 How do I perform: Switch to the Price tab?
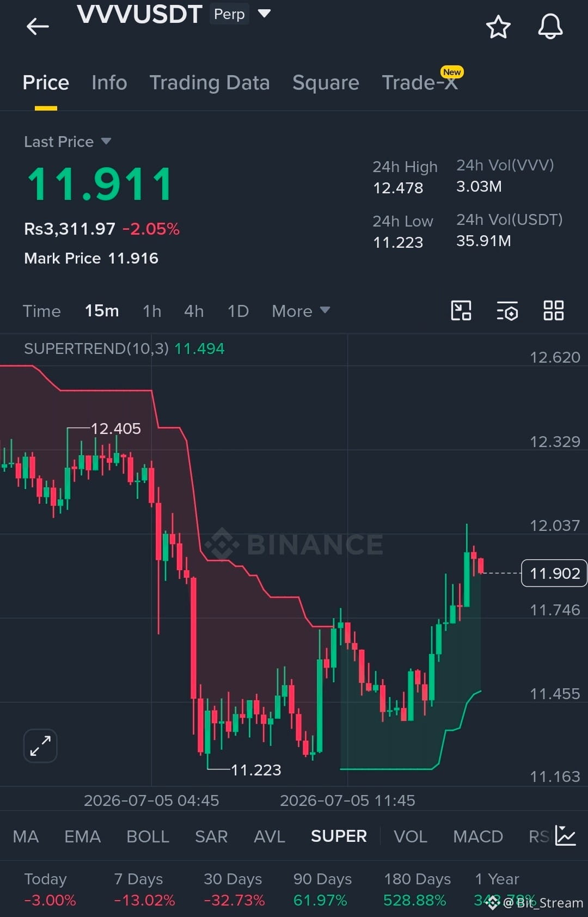point(46,83)
